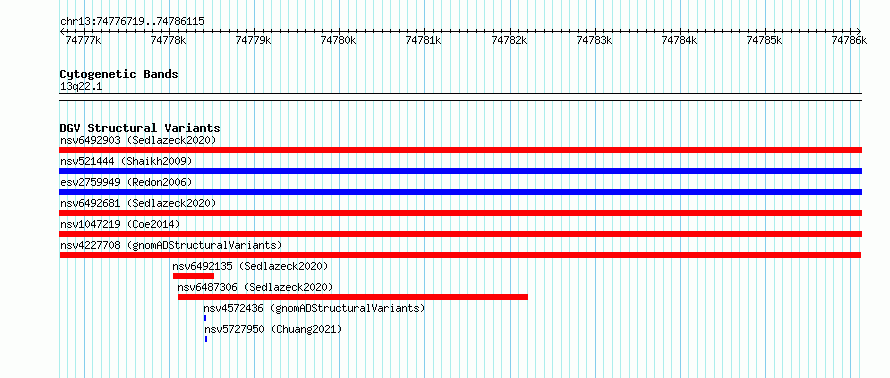The width and height of the screenshot is (890, 378).
Task: Open nsv4227708 (gnomADStructuralVariants) label
Action: tap(171, 245)
